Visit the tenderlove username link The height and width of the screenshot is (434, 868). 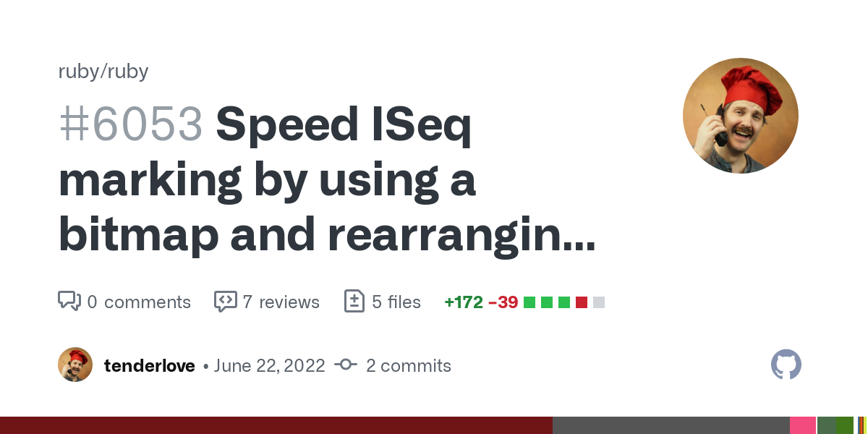pos(150,365)
